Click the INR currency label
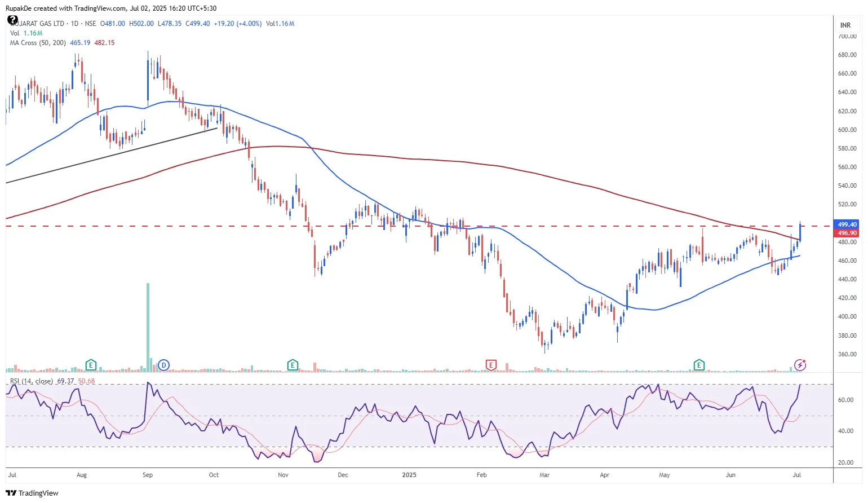Image resolution: width=868 pixels, height=503 pixels. (845, 25)
